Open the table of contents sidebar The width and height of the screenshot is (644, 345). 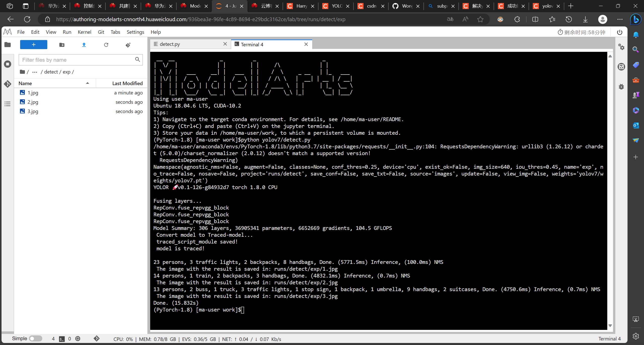tap(8, 104)
